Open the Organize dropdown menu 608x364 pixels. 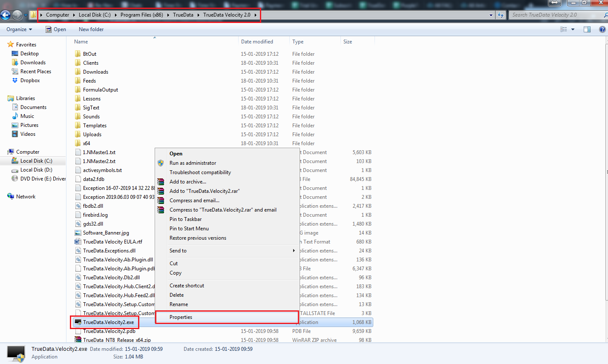19,29
